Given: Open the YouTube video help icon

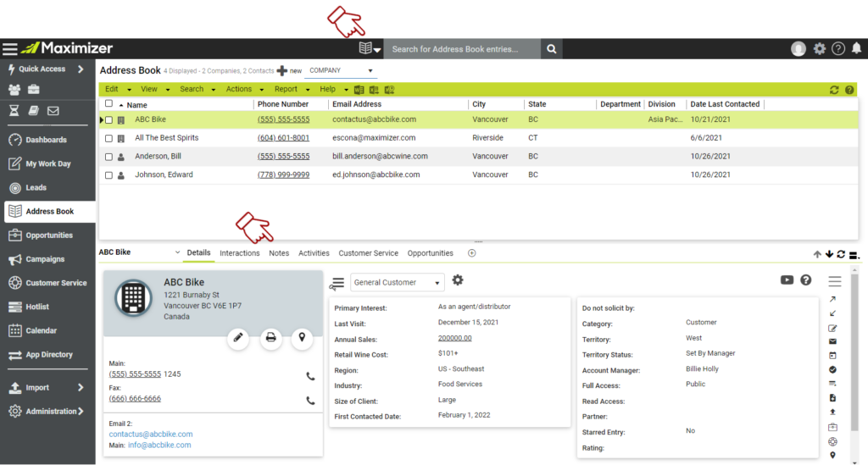Looking at the screenshot, I should [787, 280].
